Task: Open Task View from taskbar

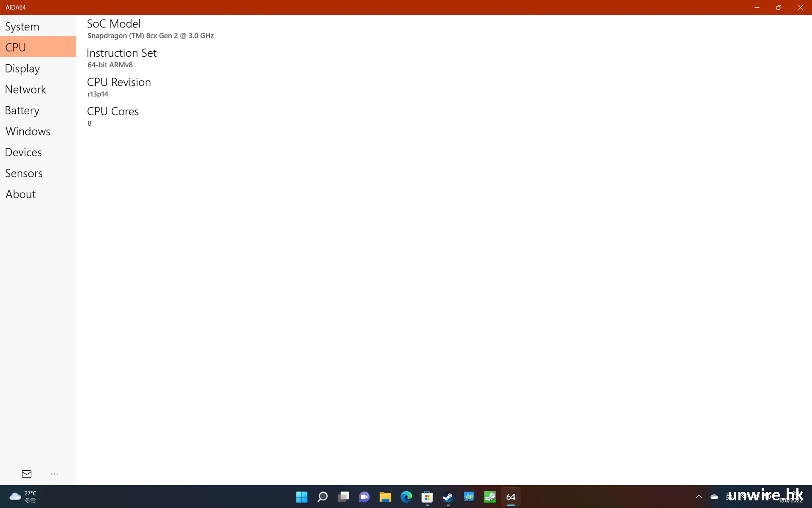Action: coord(343,497)
